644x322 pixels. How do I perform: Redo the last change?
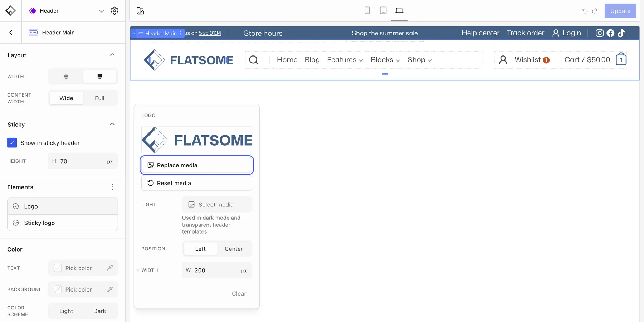[595, 11]
